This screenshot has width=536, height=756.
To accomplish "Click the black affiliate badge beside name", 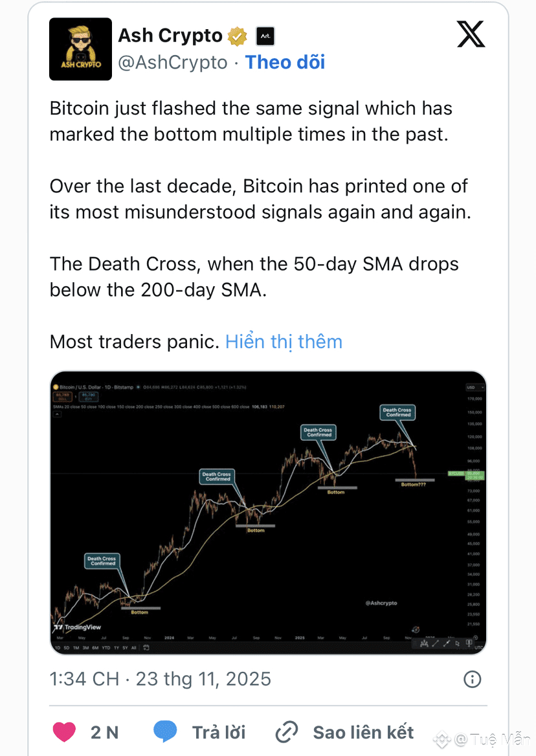I will point(265,36).
